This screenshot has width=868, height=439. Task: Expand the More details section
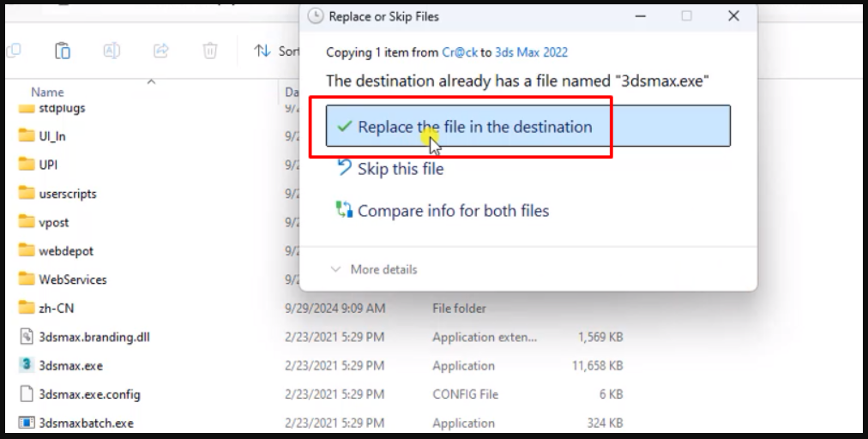[x=374, y=269]
